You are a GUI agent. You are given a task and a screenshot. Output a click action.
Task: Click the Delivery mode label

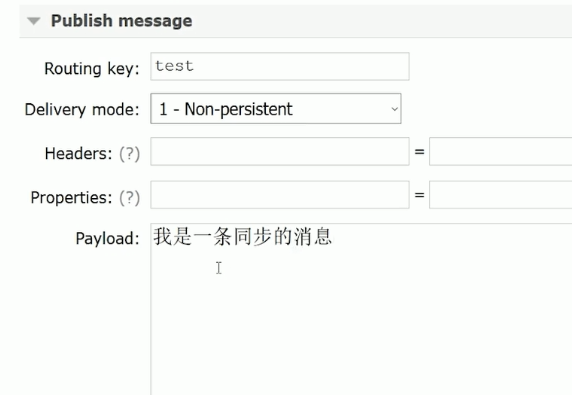[x=82, y=109]
